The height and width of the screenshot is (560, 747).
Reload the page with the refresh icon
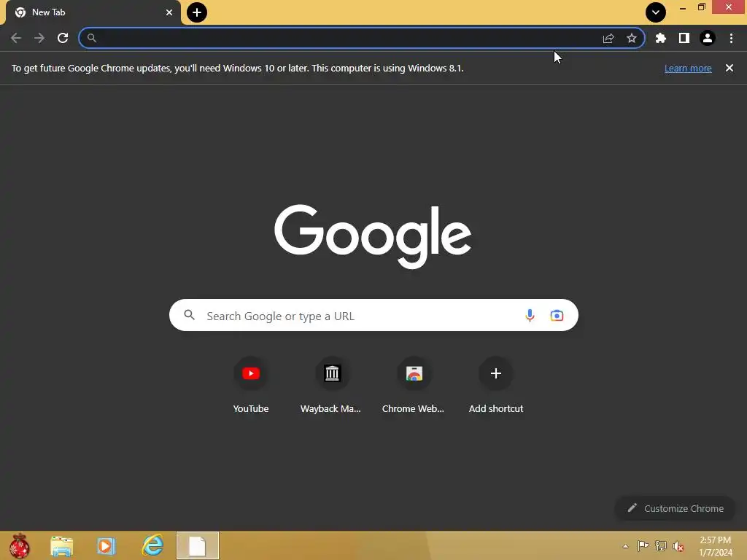tap(63, 38)
